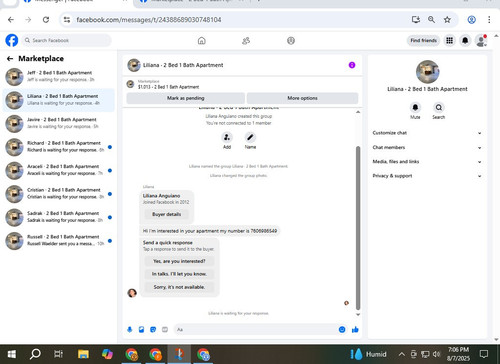The image size is (500, 364).
Task: Open Sadrak's apartment conversation
Action: 58,217
